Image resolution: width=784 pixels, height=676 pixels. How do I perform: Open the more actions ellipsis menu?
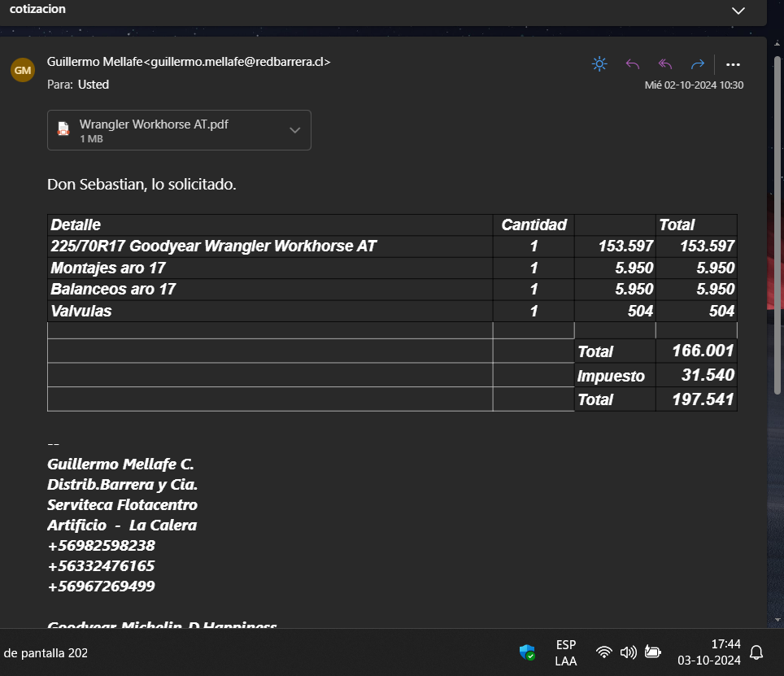(733, 64)
